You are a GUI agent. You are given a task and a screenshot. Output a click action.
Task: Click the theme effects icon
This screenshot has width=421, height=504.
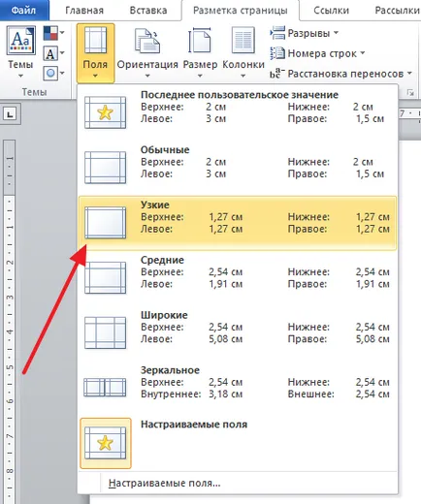(x=53, y=74)
